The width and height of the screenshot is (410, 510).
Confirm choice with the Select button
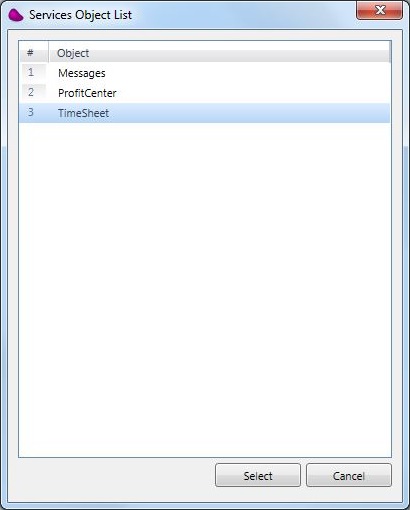(258, 475)
